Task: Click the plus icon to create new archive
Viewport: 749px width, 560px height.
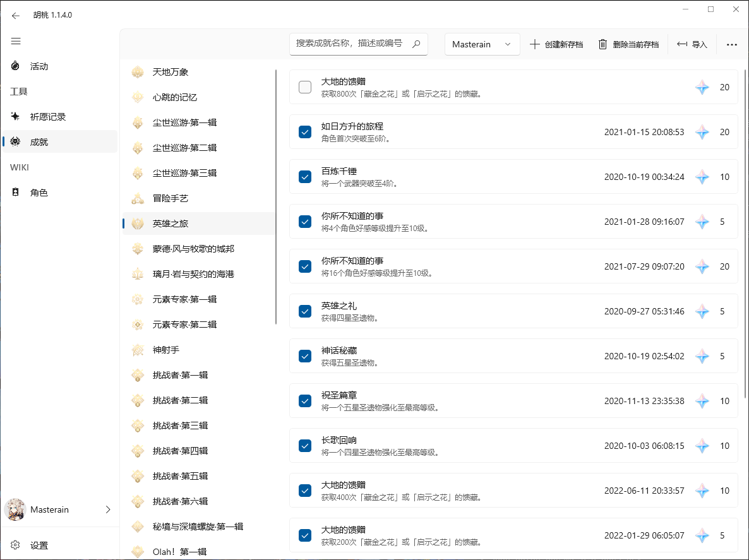Action: 535,44
